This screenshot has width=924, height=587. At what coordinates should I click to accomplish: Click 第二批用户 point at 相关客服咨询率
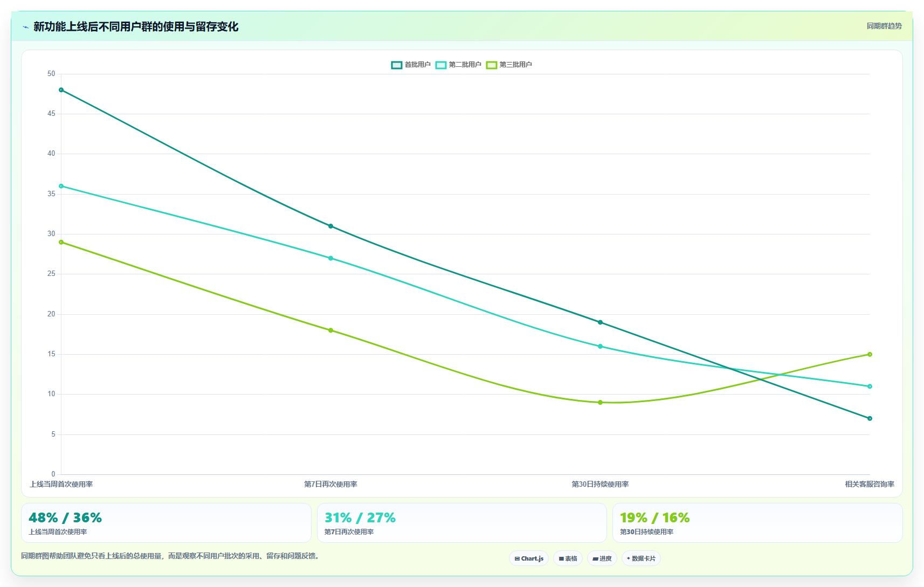coord(870,386)
